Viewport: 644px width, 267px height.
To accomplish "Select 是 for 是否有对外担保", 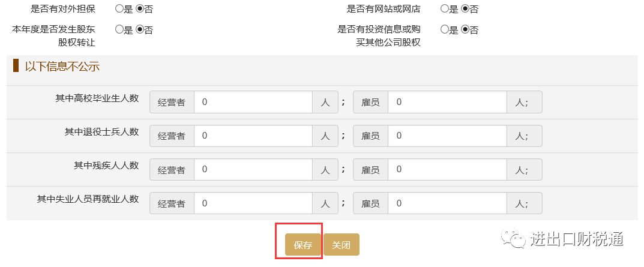I will click(119, 9).
